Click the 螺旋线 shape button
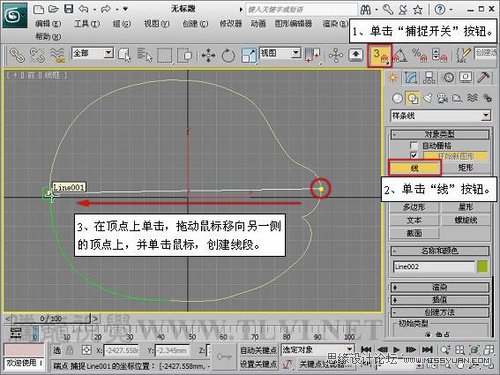500x375 pixels. 466,220
